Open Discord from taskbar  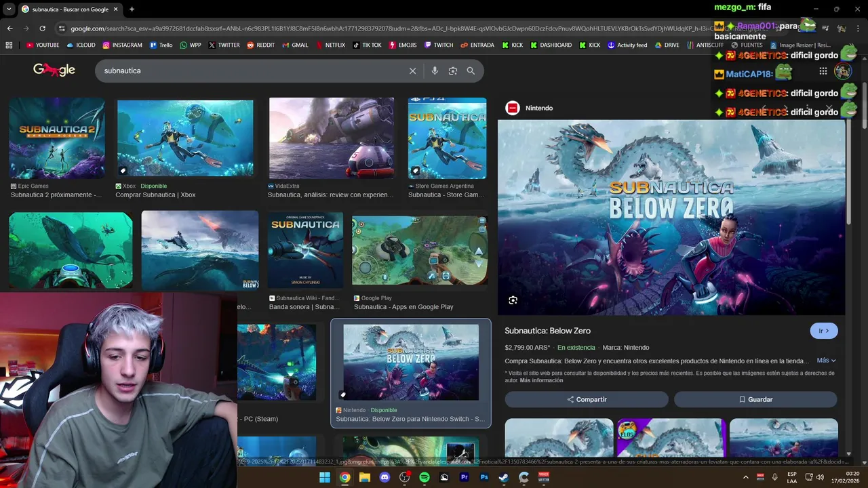(384, 477)
